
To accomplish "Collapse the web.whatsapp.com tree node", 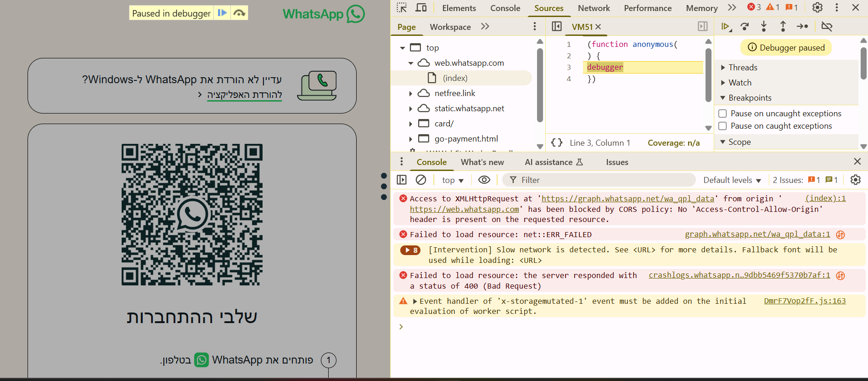I will pyautogui.click(x=411, y=63).
